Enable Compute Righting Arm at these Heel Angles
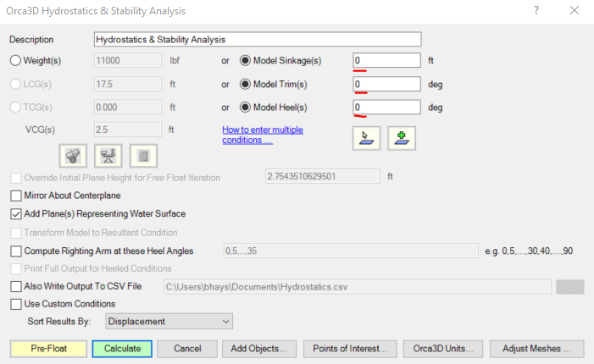The width and height of the screenshot is (594, 364). pyautogui.click(x=16, y=251)
